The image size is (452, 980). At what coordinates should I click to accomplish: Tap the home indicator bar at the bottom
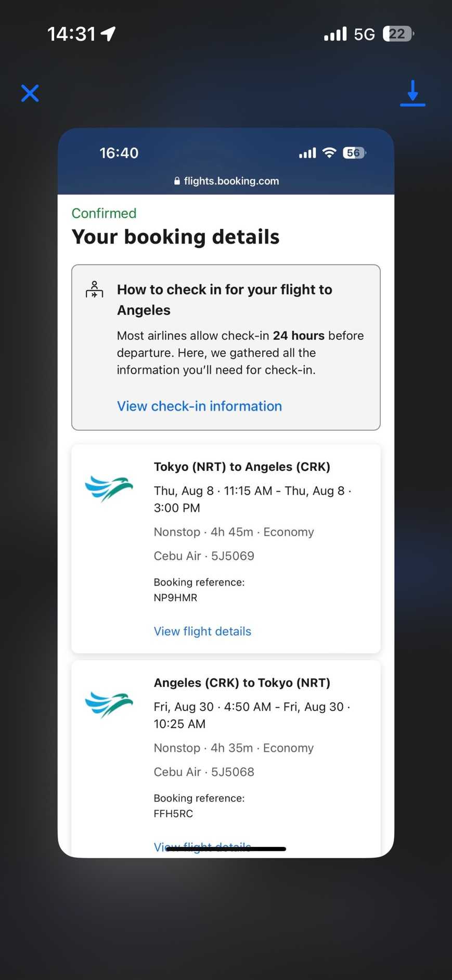[226, 849]
